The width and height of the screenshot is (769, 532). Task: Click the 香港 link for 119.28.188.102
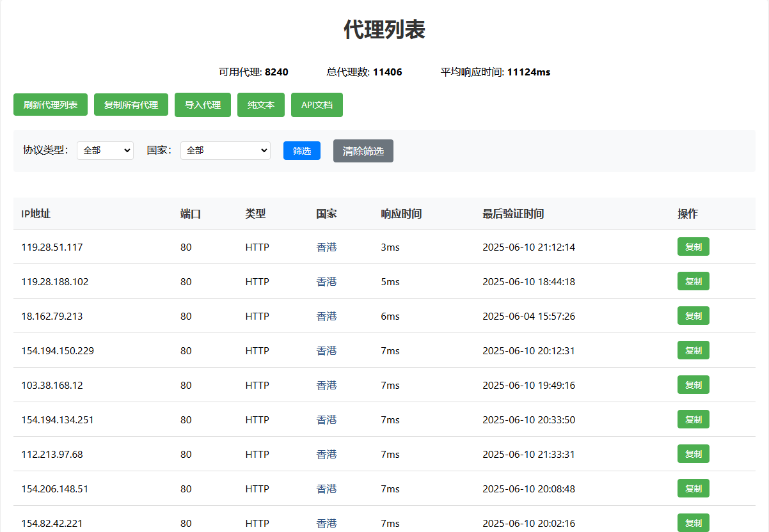click(x=326, y=281)
